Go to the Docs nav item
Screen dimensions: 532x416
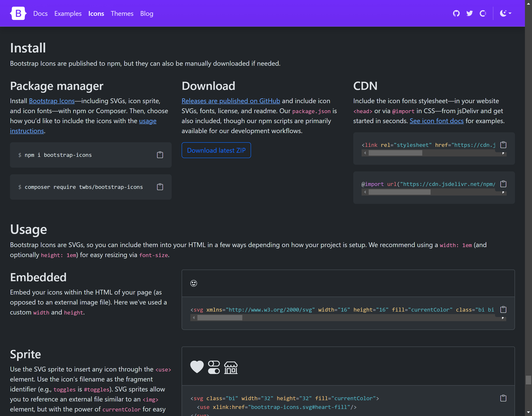41,13
